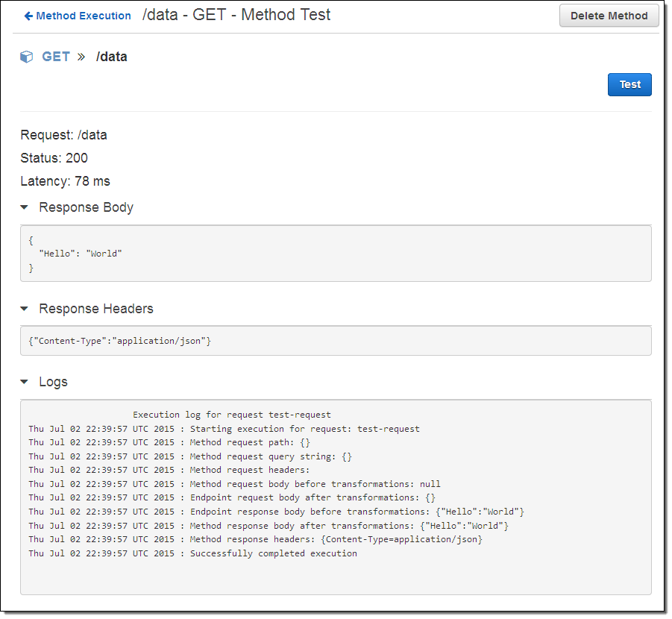Run the blue Test button

629,84
